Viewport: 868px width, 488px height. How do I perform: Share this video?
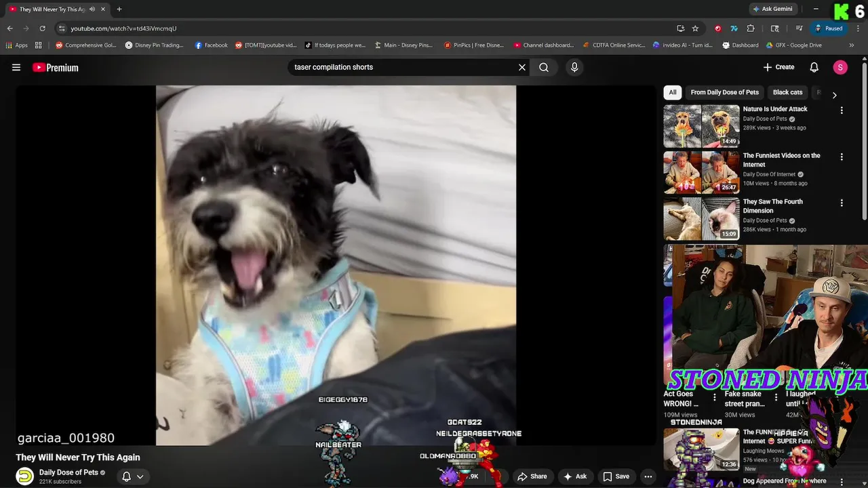coord(532,476)
